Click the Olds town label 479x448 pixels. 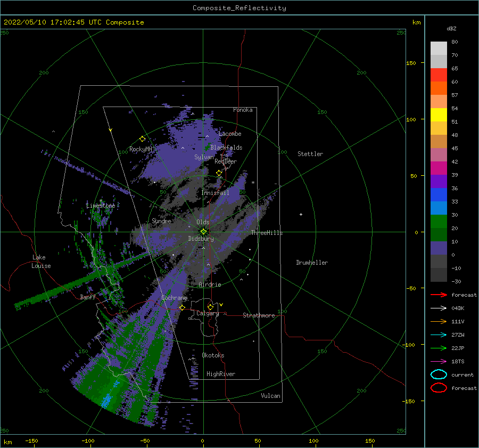click(203, 222)
